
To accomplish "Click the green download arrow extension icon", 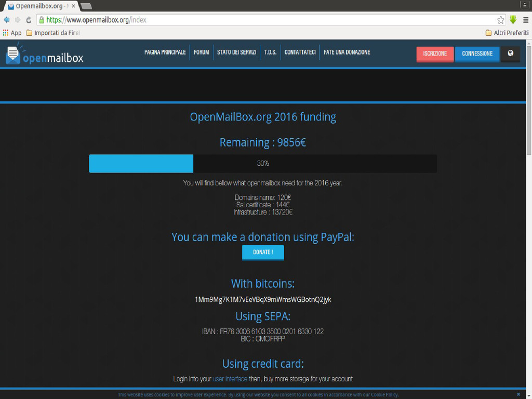I will pyautogui.click(x=513, y=20).
